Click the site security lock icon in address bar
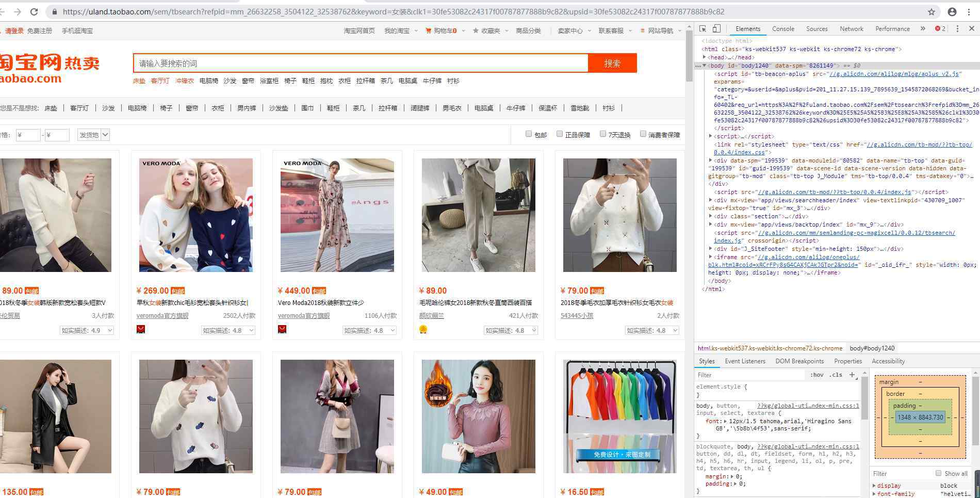 54,11
